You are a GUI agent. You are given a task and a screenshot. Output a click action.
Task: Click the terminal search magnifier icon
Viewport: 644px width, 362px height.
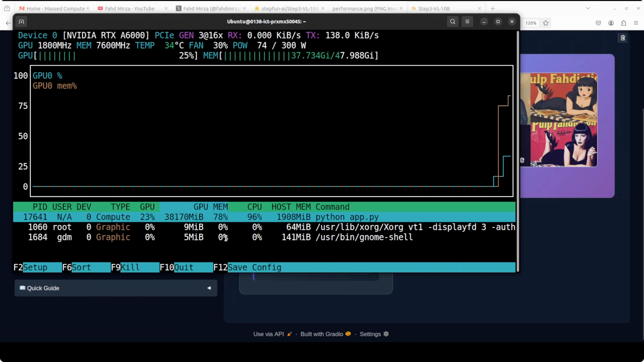click(453, 22)
